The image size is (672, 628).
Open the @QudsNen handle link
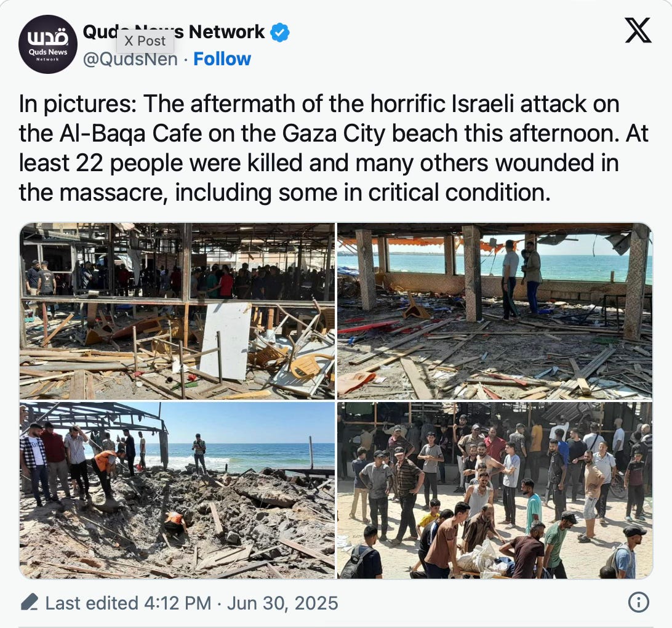click(130, 59)
